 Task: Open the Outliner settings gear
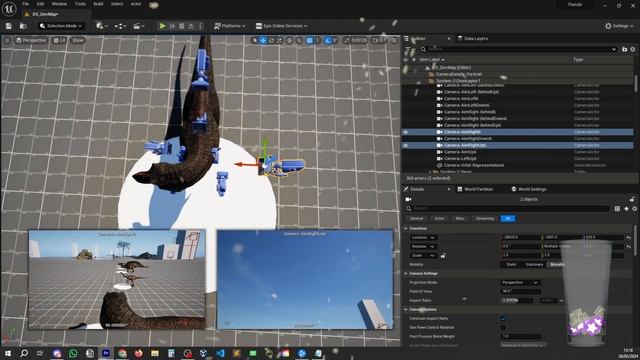point(633,49)
